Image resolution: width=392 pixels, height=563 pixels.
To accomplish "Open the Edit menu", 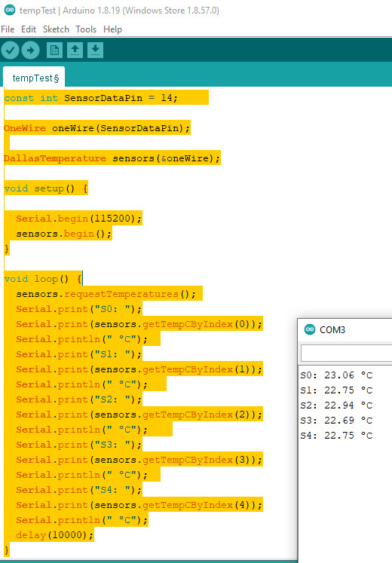I will click(x=29, y=29).
